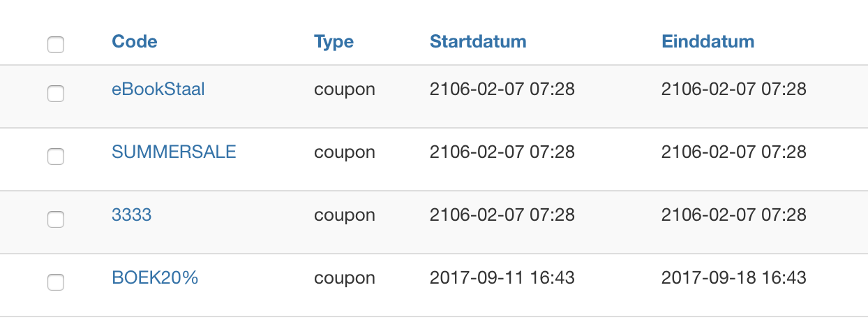868x320 pixels.
Task: Sort by the Einddatum header
Action: 708,41
